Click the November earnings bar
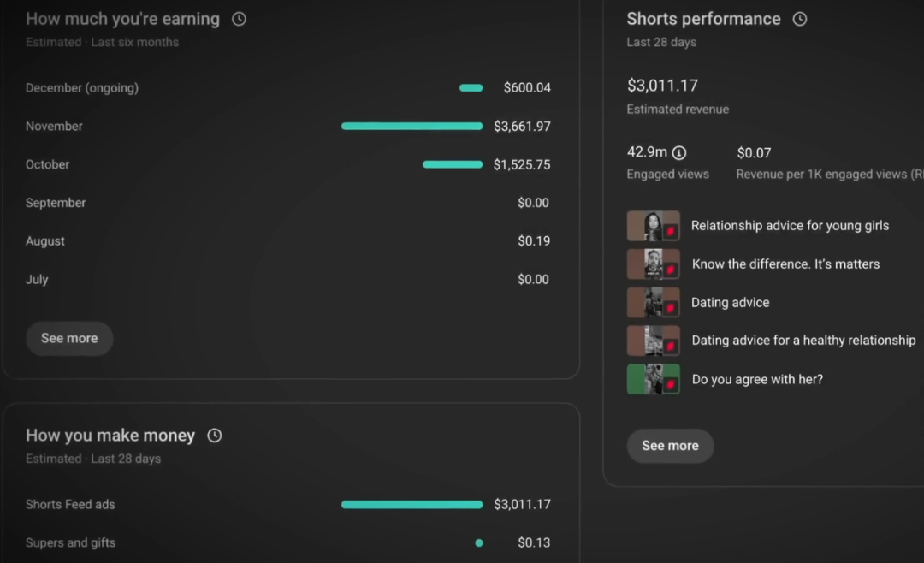 pos(412,127)
